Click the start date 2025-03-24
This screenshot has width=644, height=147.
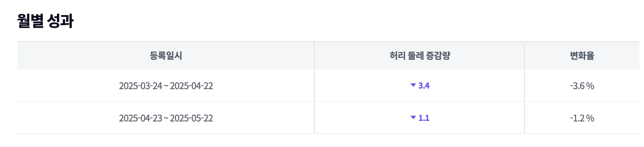pyautogui.click(x=140, y=86)
